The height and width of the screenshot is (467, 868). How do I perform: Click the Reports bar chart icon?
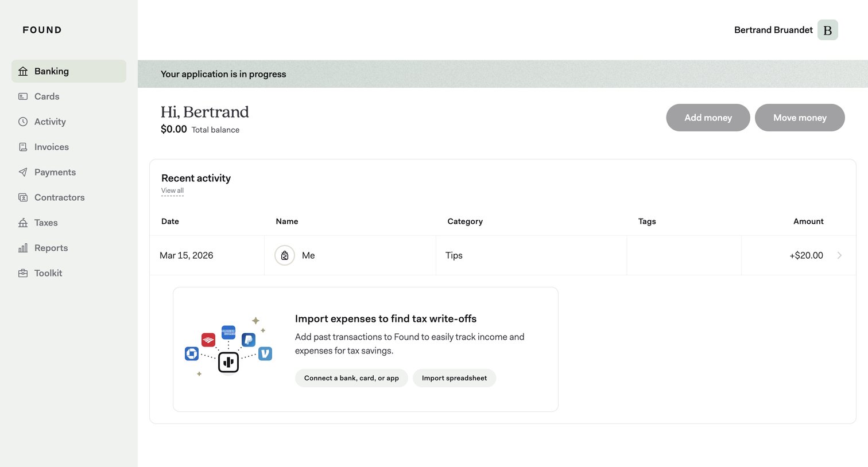pos(23,248)
